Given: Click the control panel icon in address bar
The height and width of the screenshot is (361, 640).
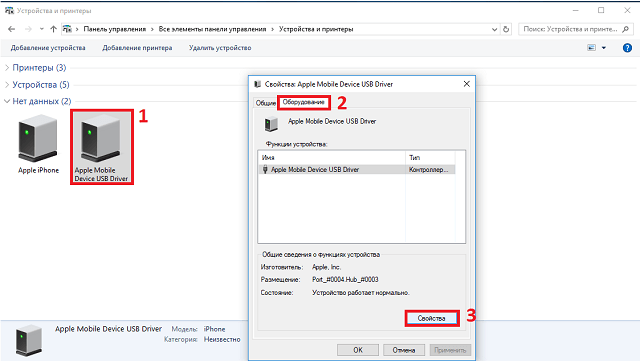Looking at the screenshot, I should [67, 29].
